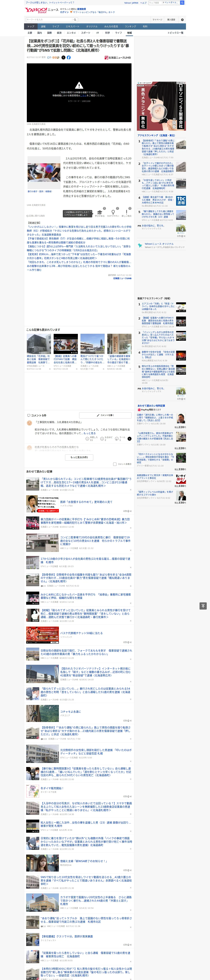Open the ランキング tab

(130, 27)
